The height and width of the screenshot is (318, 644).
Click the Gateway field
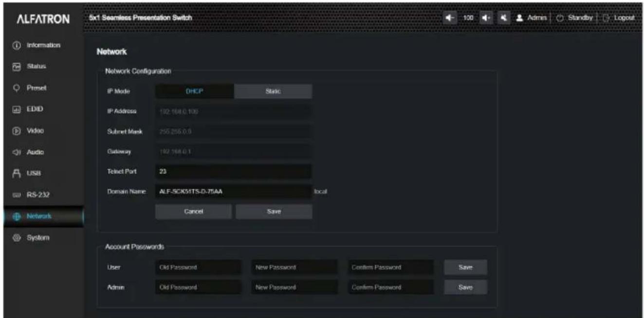(233, 151)
